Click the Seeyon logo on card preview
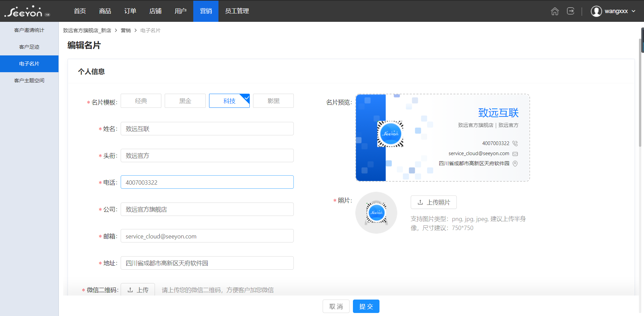Screen dimensions: 644x316 pos(390,134)
